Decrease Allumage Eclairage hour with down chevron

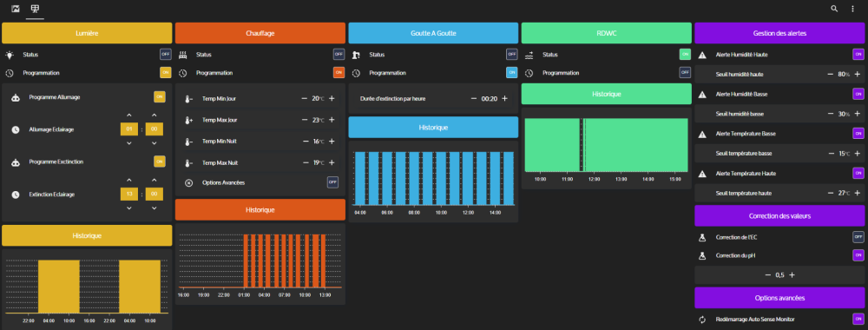tap(129, 143)
